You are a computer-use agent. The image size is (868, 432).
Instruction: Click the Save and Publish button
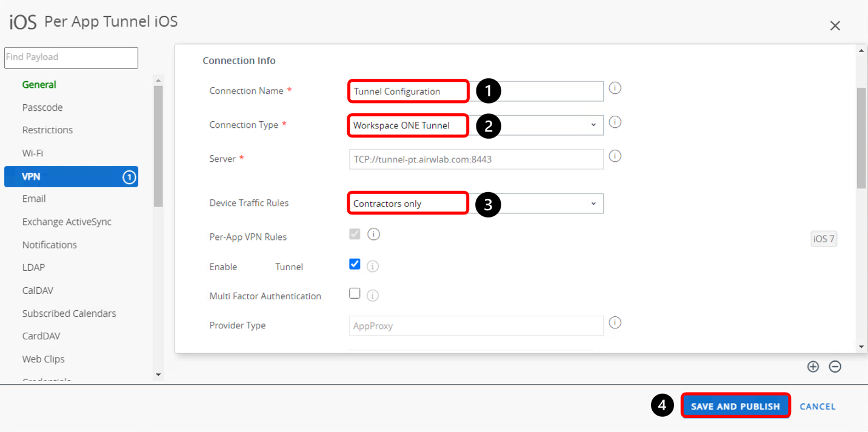click(x=735, y=406)
